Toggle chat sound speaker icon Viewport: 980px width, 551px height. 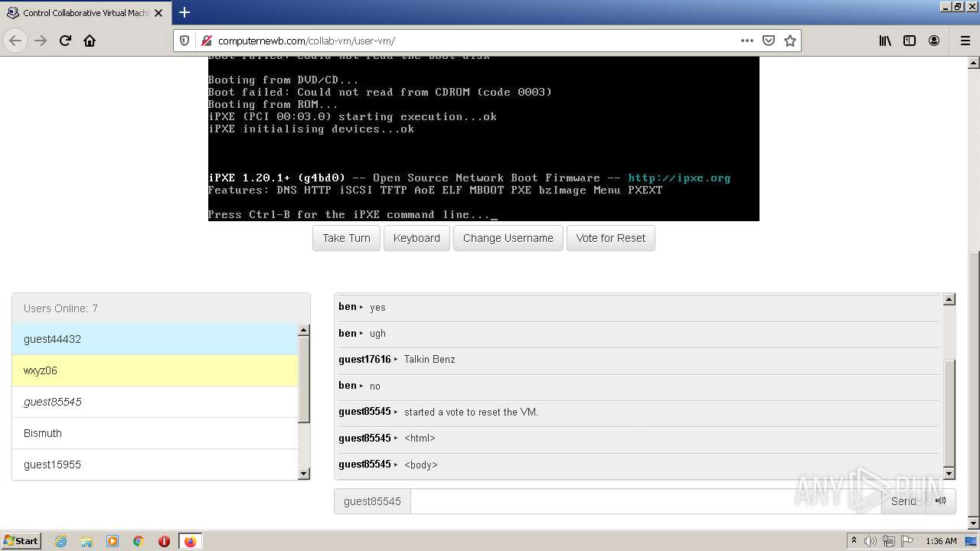940,501
